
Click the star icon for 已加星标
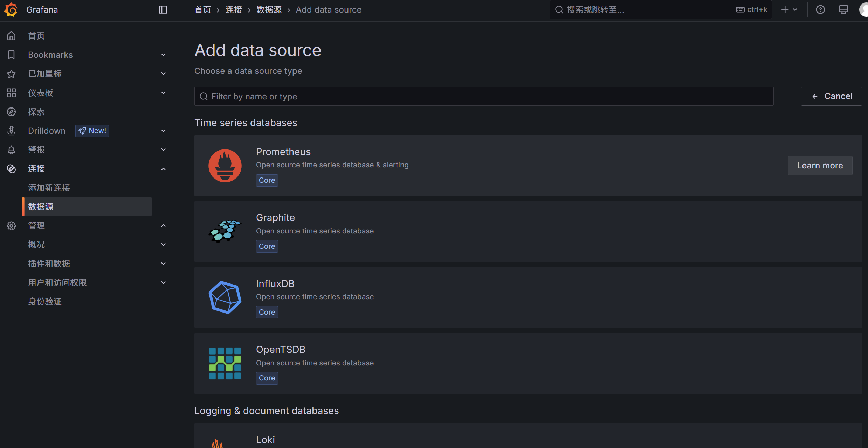[11, 74]
